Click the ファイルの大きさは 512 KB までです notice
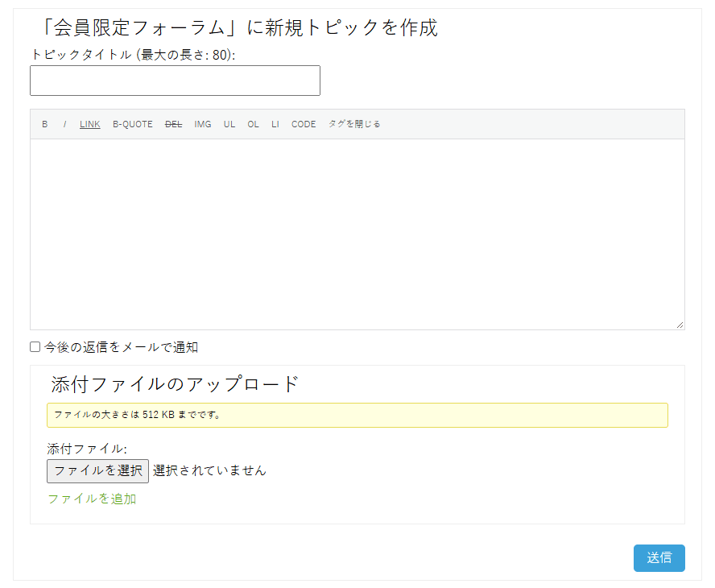715x588 pixels. click(x=357, y=415)
